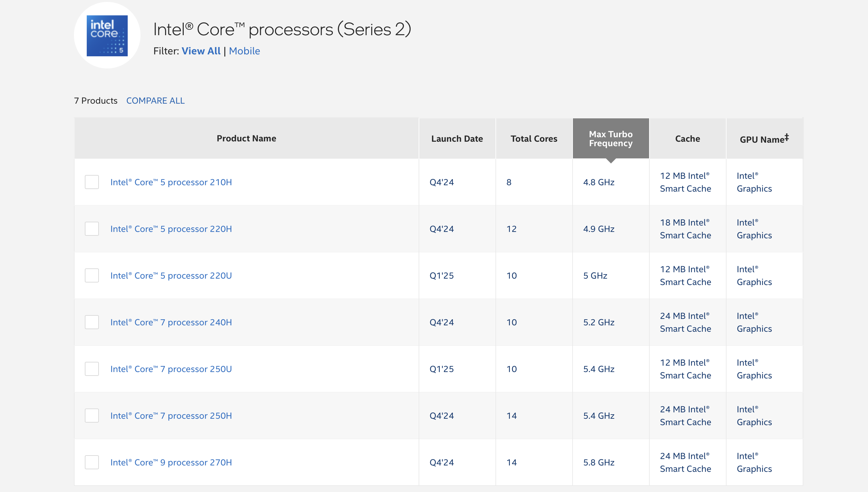Select the Core 9 processor 270H checkbox

pos(92,463)
